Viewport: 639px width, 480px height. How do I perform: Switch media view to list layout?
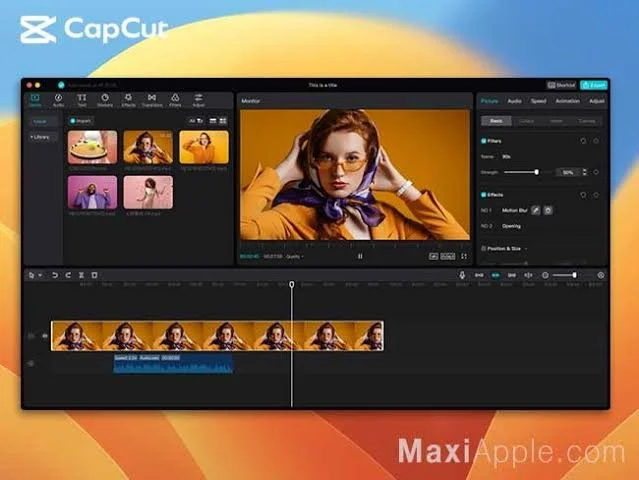click(213, 121)
